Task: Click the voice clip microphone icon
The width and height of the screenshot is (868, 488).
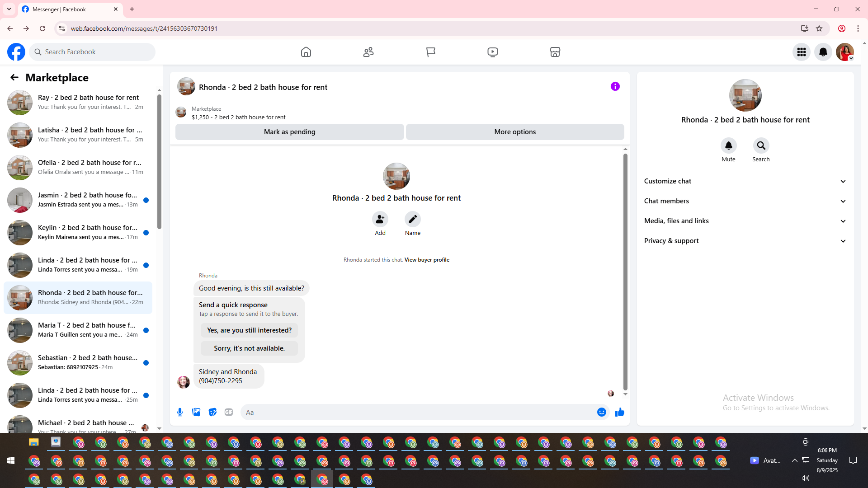Action: 180,412
